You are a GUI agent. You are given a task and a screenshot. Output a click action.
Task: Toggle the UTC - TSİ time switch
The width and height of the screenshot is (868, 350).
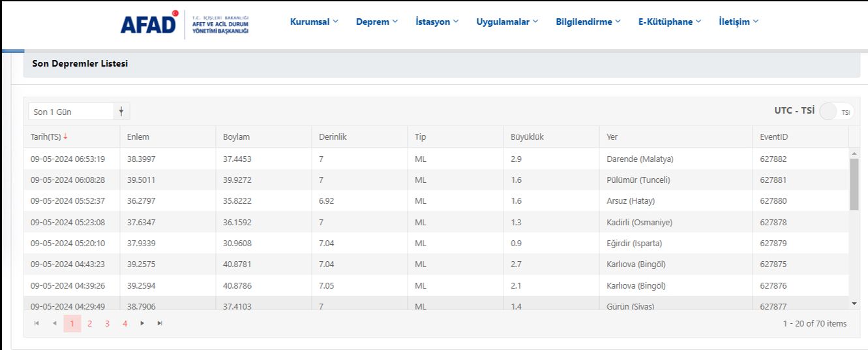click(835, 112)
